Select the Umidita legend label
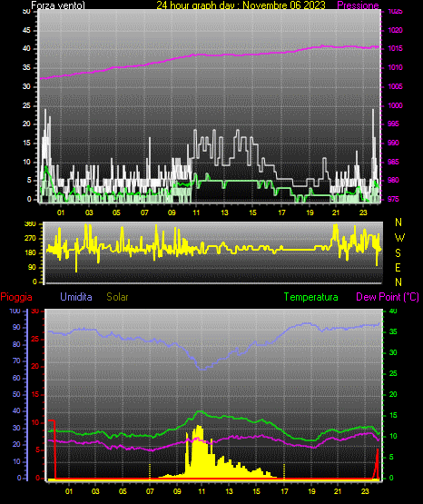The image size is (423, 504). (76, 297)
